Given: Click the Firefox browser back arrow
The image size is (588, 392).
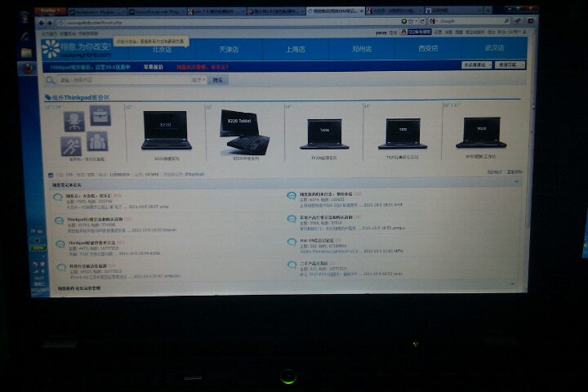Looking at the screenshot, I should [42, 23].
